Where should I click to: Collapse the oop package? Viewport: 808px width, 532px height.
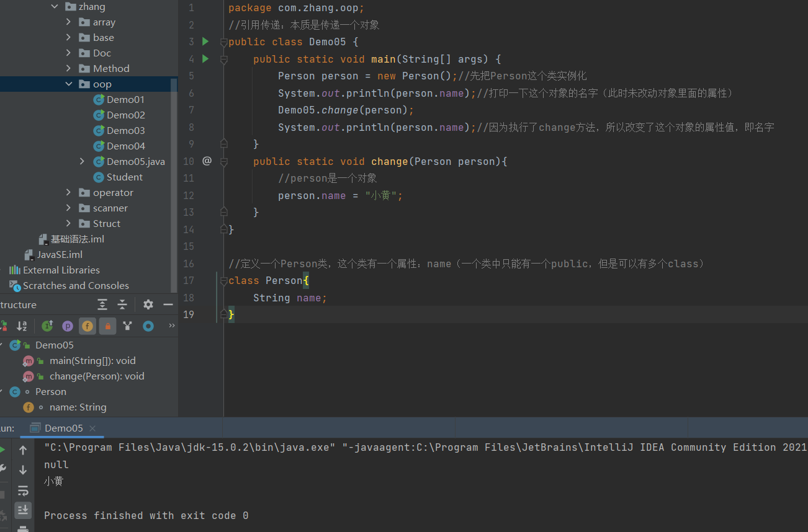coord(68,84)
